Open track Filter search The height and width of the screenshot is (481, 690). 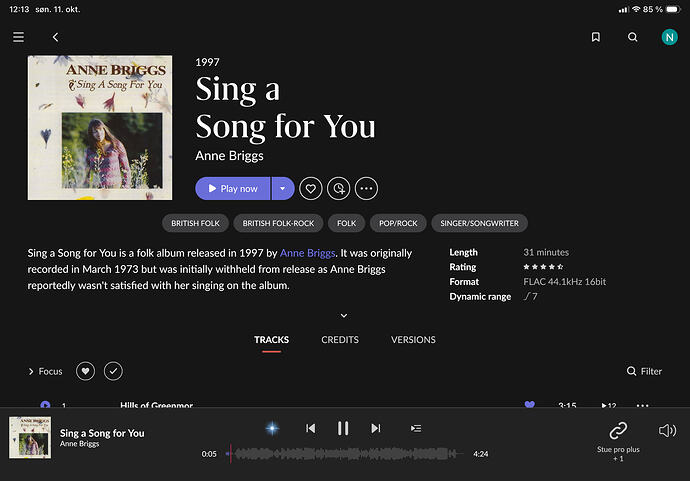click(644, 371)
